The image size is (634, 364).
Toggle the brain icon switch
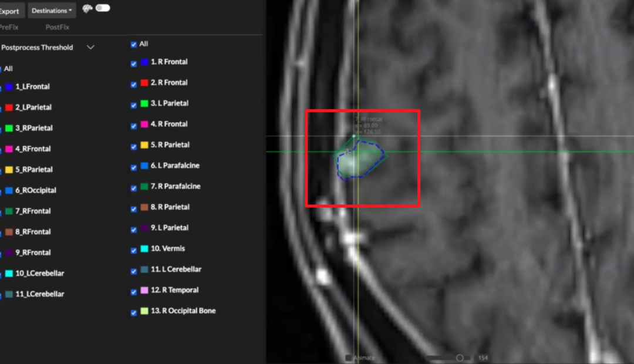(x=103, y=8)
